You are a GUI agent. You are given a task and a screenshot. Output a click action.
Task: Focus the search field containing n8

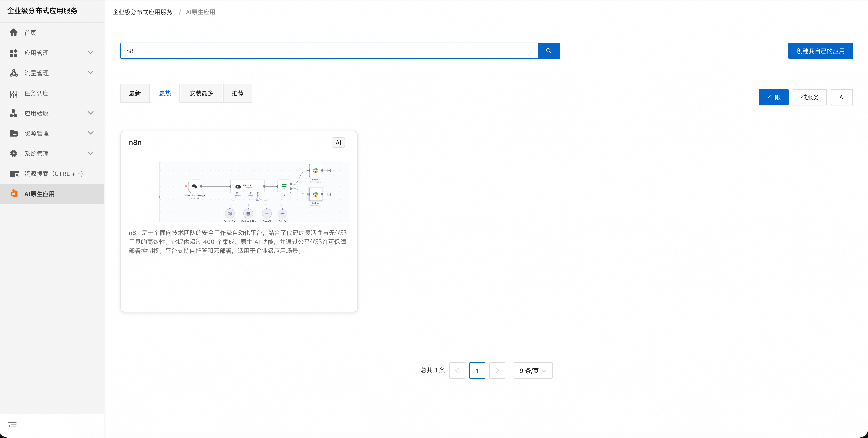[329, 51]
